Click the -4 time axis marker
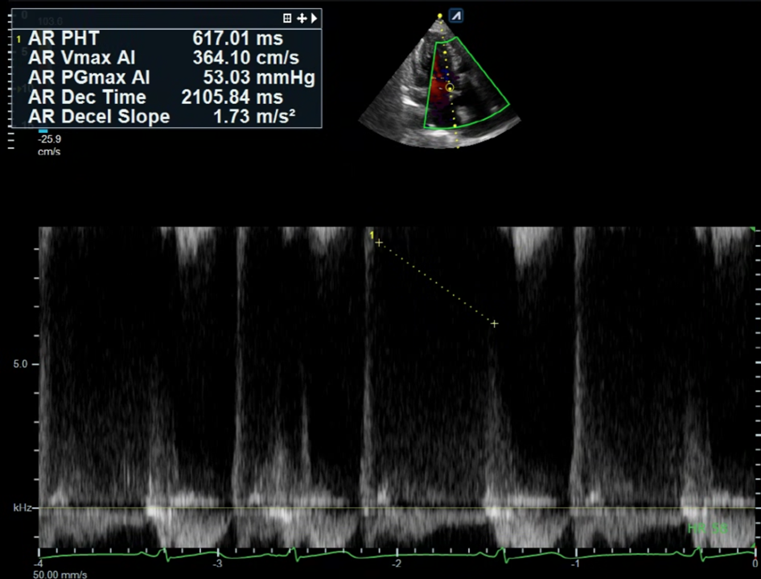This screenshot has width=761, height=579. pos(37,563)
